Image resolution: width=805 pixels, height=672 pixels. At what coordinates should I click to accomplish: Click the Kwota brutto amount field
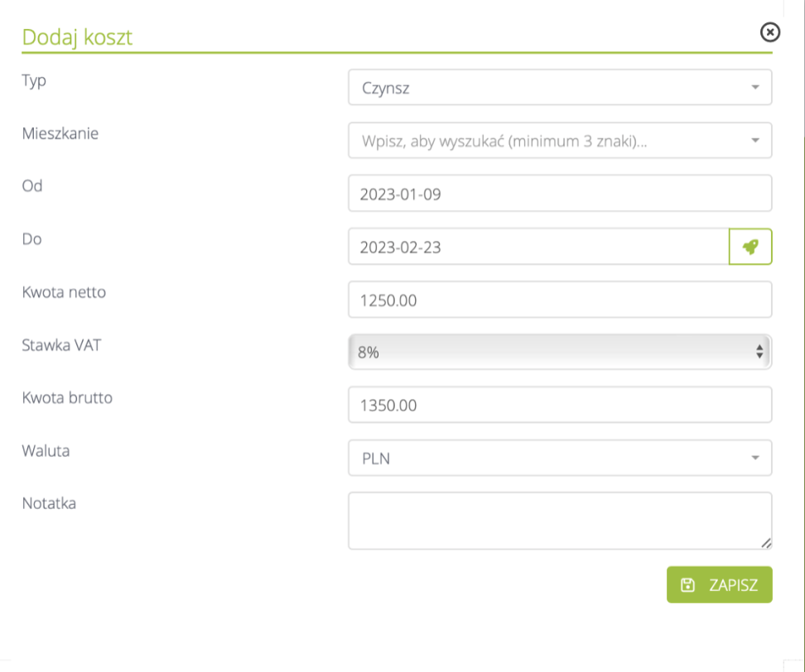click(560, 405)
